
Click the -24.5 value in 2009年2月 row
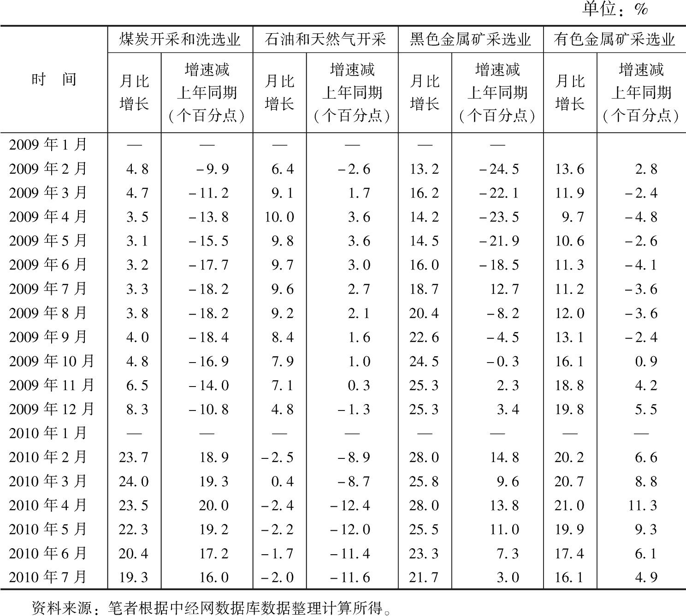pyautogui.click(x=498, y=169)
